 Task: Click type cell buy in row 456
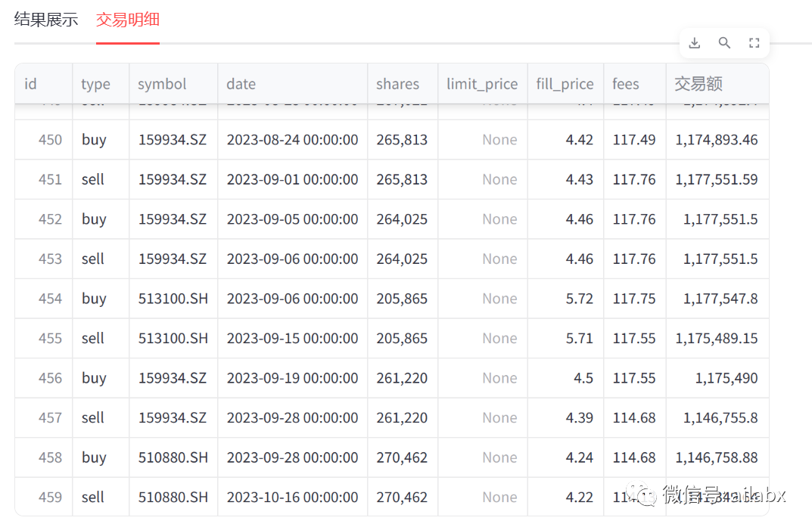click(101, 378)
